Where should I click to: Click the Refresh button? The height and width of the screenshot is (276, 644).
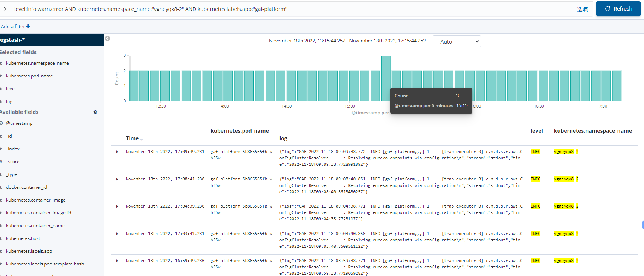618,9
